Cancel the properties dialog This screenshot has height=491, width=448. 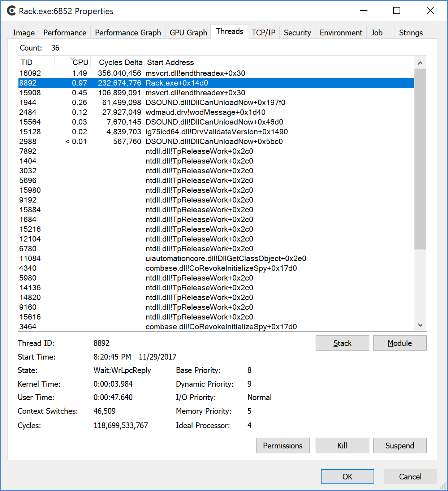coord(410,477)
